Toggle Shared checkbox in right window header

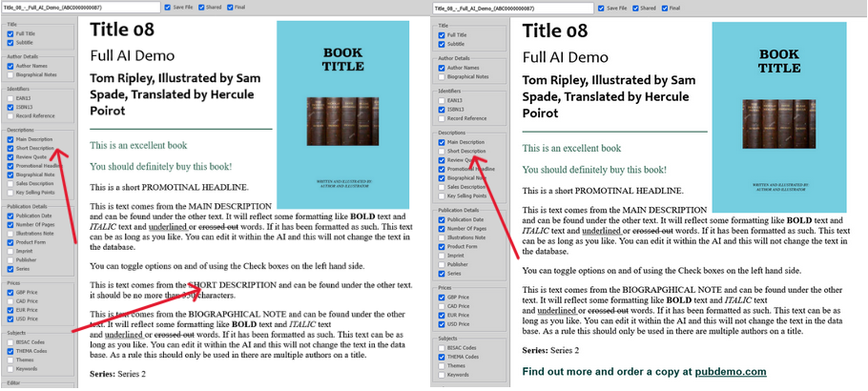coord(631,8)
